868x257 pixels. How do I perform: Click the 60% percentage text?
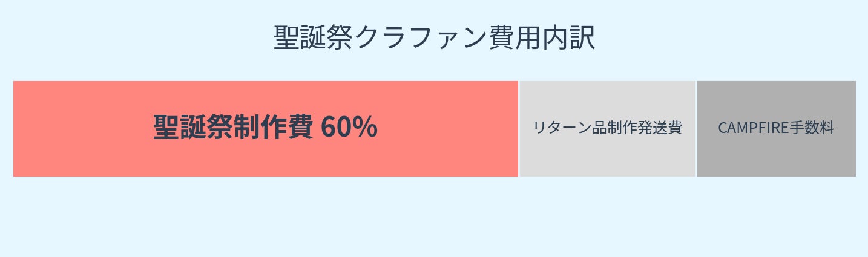point(349,128)
